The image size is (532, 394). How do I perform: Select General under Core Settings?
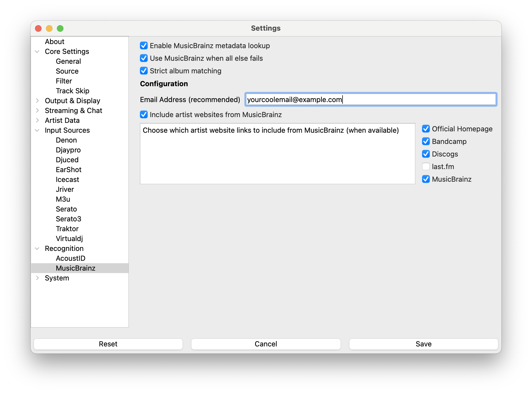point(68,61)
